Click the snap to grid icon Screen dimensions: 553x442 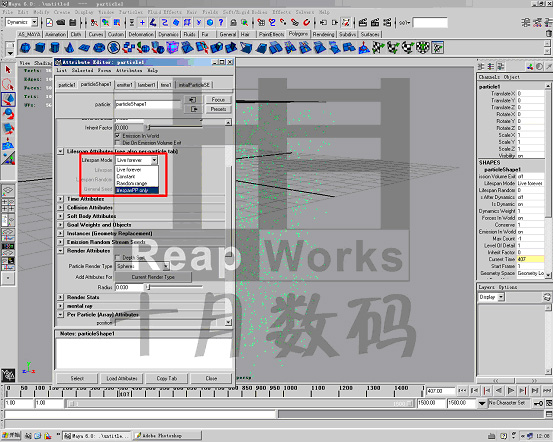pyautogui.click(x=261, y=23)
